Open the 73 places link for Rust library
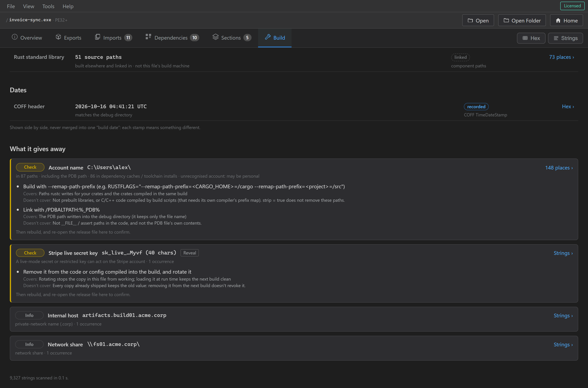588x388 pixels. coord(561,57)
